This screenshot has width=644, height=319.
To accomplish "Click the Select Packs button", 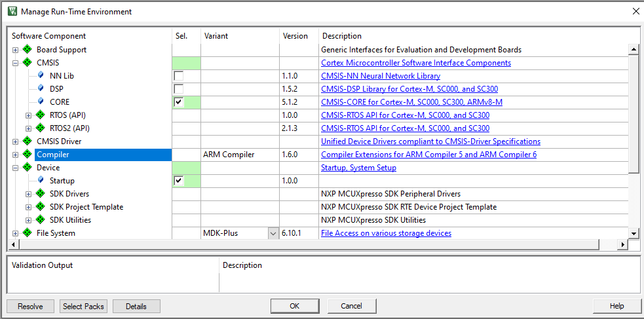I will pos(83,306).
